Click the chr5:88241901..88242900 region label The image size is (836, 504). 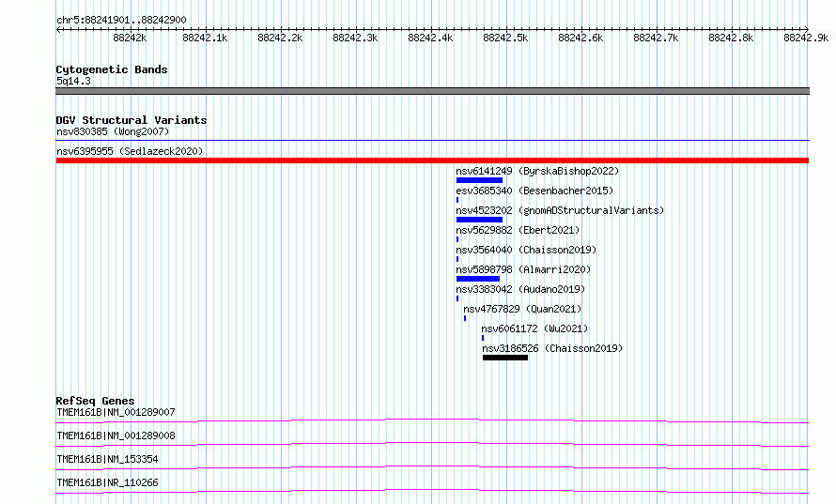pyautogui.click(x=121, y=20)
